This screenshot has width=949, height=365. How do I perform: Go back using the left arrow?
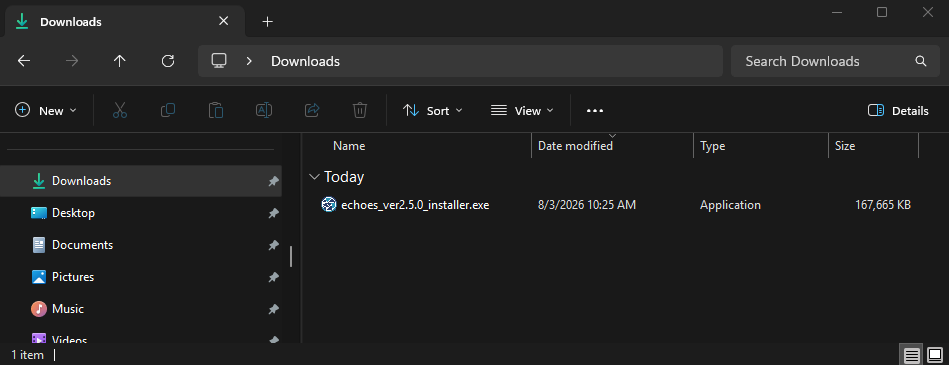[24, 61]
